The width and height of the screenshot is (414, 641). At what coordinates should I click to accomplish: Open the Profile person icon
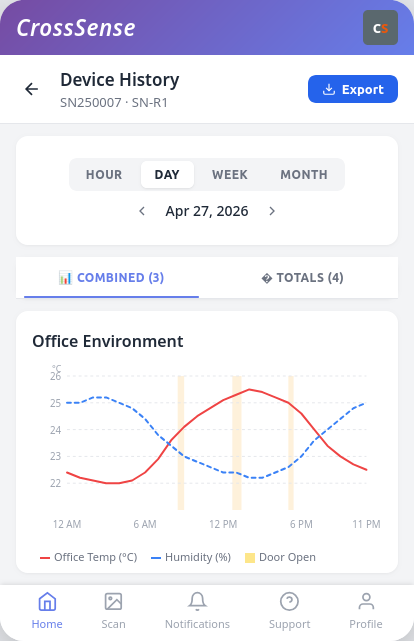(366, 602)
